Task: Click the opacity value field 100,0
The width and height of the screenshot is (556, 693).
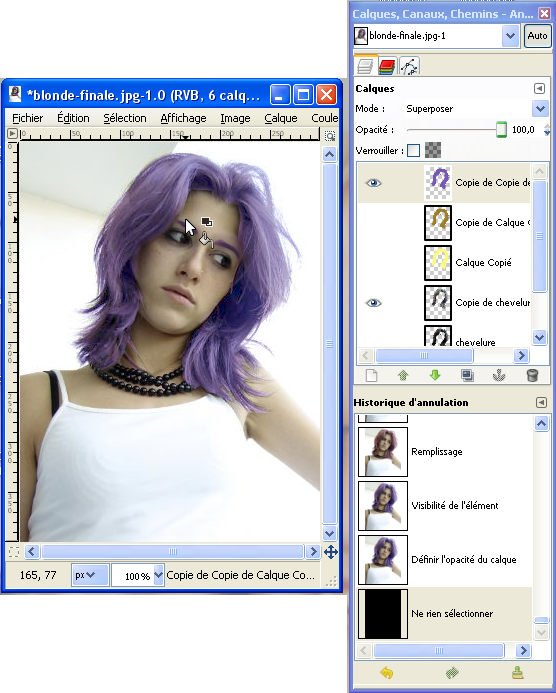Action: [x=523, y=129]
